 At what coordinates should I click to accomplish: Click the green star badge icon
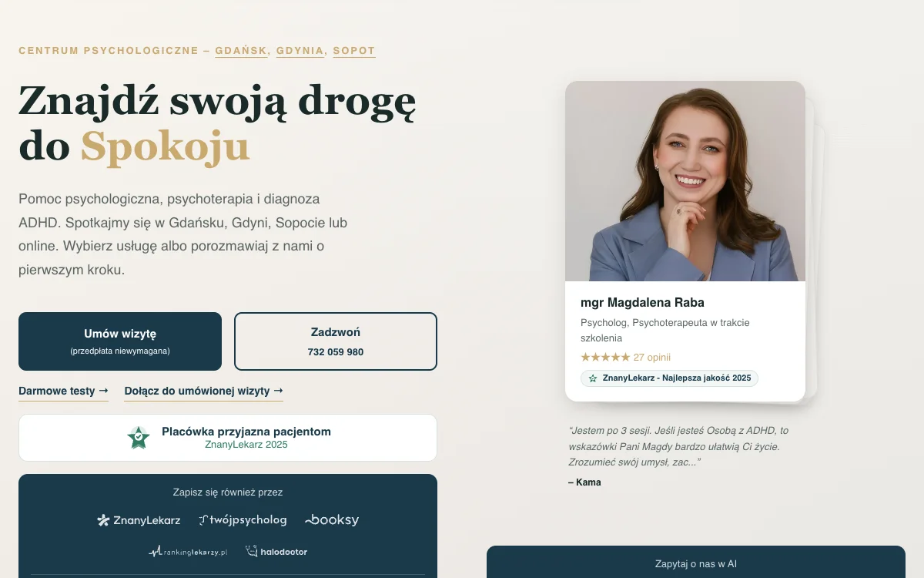[x=139, y=438]
